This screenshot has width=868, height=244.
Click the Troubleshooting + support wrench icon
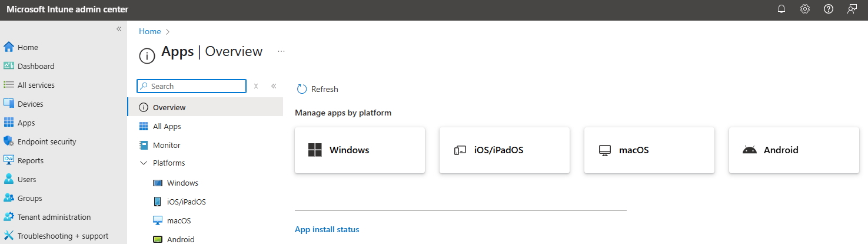(x=9, y=236)
